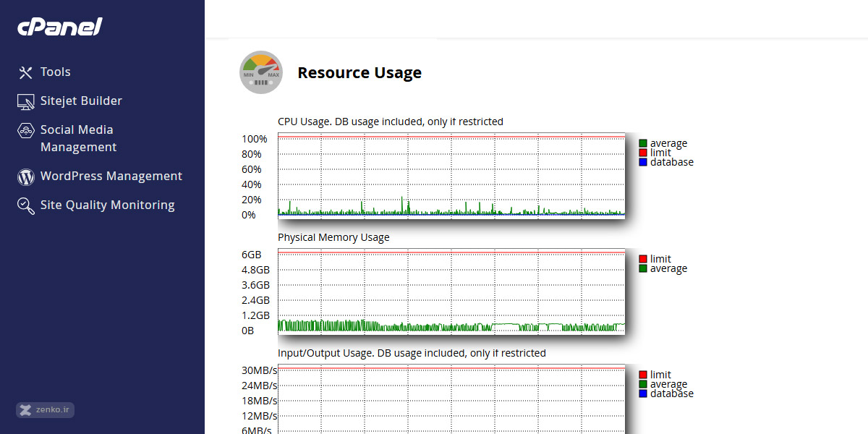868x434 pixels.
Task: Click red limit swatch in Memory legend
Action: (642, 259)
